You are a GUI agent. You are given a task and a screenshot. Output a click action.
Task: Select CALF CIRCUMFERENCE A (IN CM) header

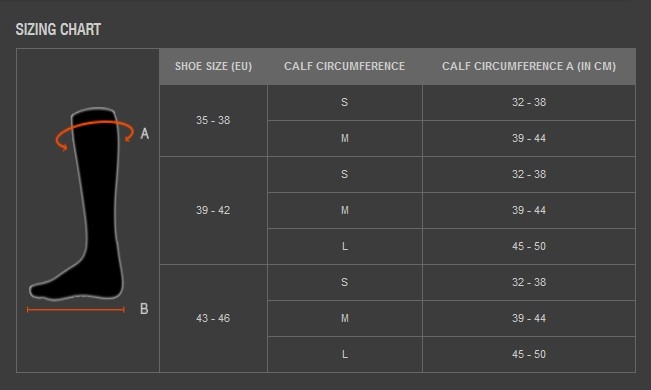[529, 66]
